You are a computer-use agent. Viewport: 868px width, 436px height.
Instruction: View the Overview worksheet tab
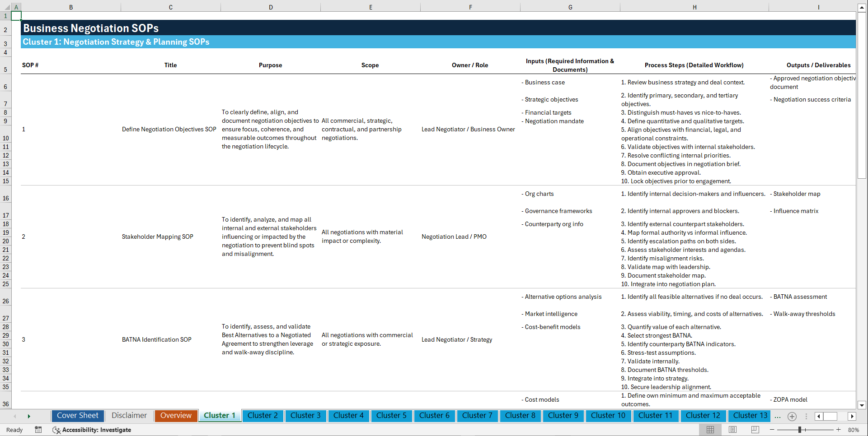pos(176,415)
